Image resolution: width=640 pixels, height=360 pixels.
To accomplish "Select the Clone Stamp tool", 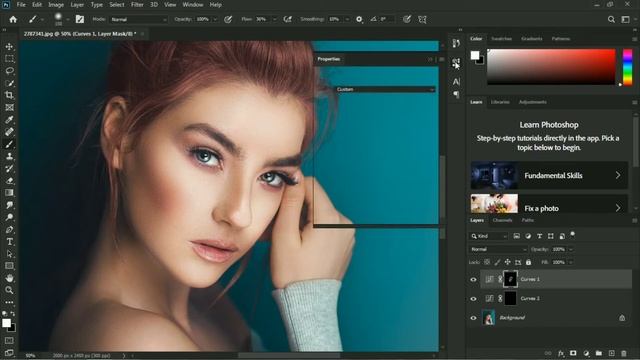I will click(9, 157).
